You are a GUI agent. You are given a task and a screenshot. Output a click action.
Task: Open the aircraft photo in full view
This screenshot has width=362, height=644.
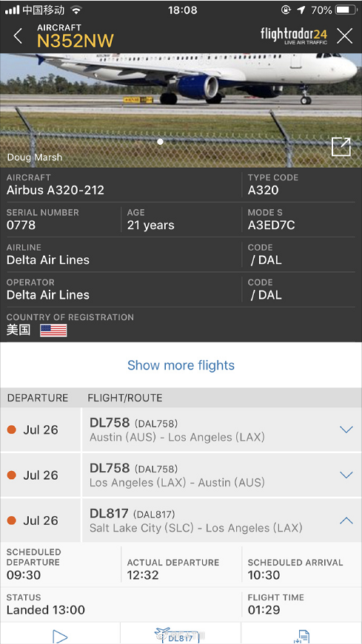pyautogui.click(x=341, y=146)
